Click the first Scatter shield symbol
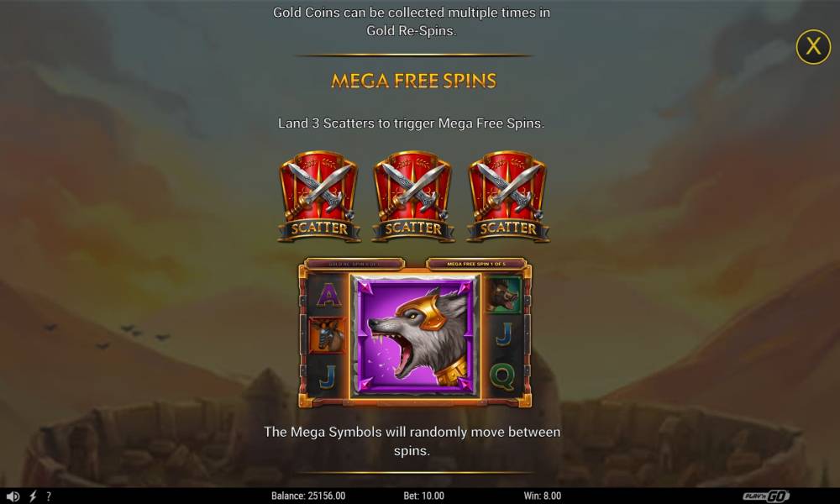Screen dimensions: 840x504 (x=319, y=196)
